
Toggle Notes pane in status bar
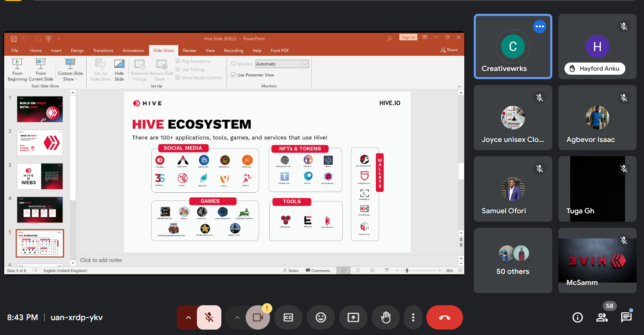click(291, 270)
